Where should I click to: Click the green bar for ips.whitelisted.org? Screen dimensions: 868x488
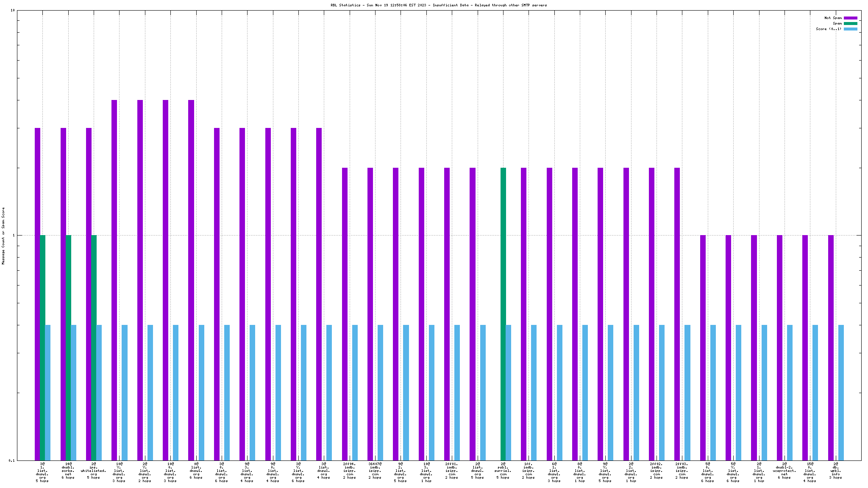coord(94,347)
